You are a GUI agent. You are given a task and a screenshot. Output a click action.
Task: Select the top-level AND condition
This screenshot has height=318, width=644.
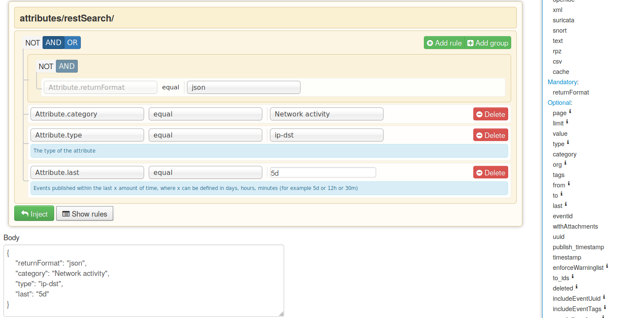pyautogui.click(x=53, y=43)
